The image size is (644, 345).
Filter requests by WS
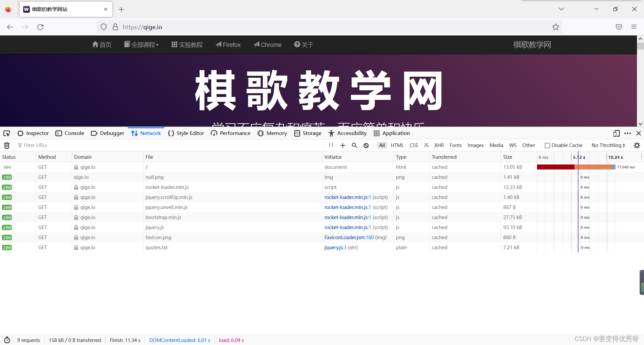[x=513, y=145]
